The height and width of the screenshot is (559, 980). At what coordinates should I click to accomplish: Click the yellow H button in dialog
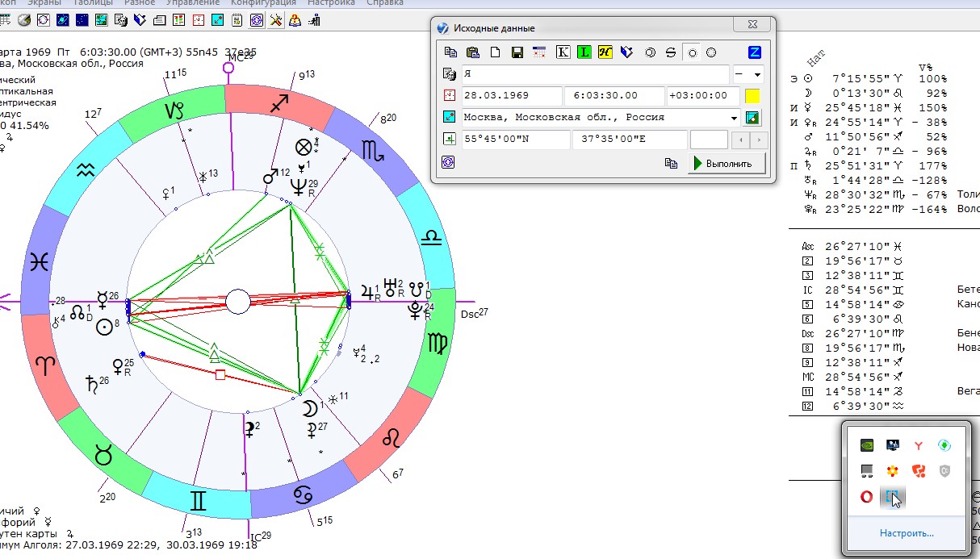[605, 52]
